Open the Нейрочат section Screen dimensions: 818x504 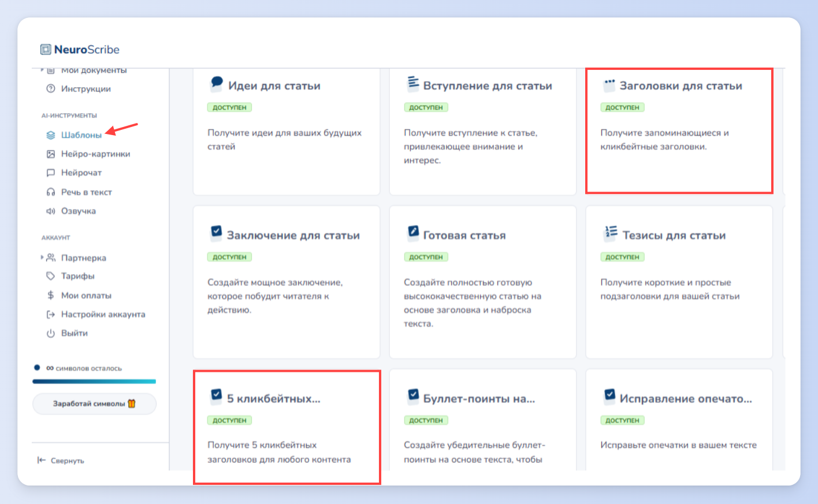click(x=81, y=173)
